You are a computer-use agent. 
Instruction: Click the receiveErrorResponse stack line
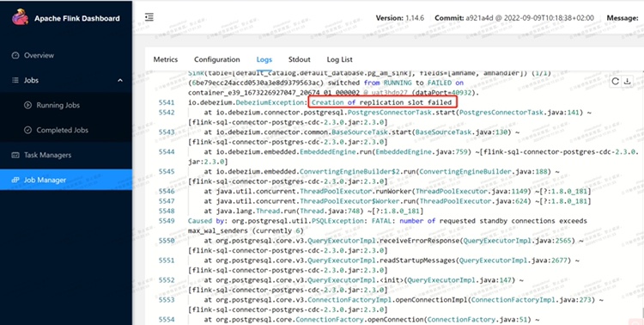393,241
